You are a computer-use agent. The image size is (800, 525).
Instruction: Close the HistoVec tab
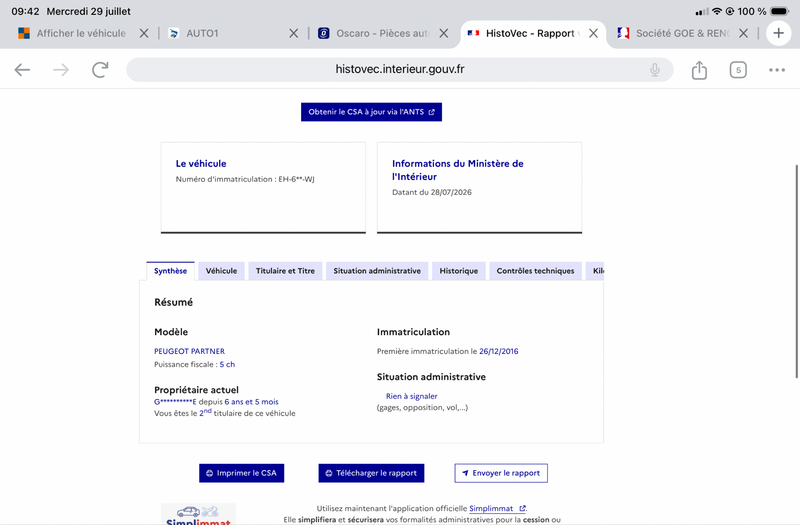[593, 34]
